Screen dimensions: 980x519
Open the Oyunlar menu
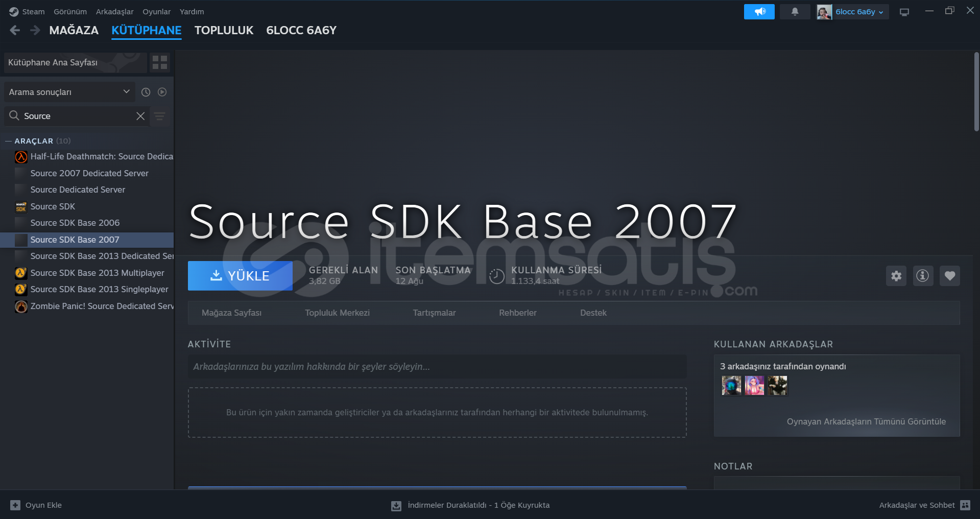(x=156, y=12)
